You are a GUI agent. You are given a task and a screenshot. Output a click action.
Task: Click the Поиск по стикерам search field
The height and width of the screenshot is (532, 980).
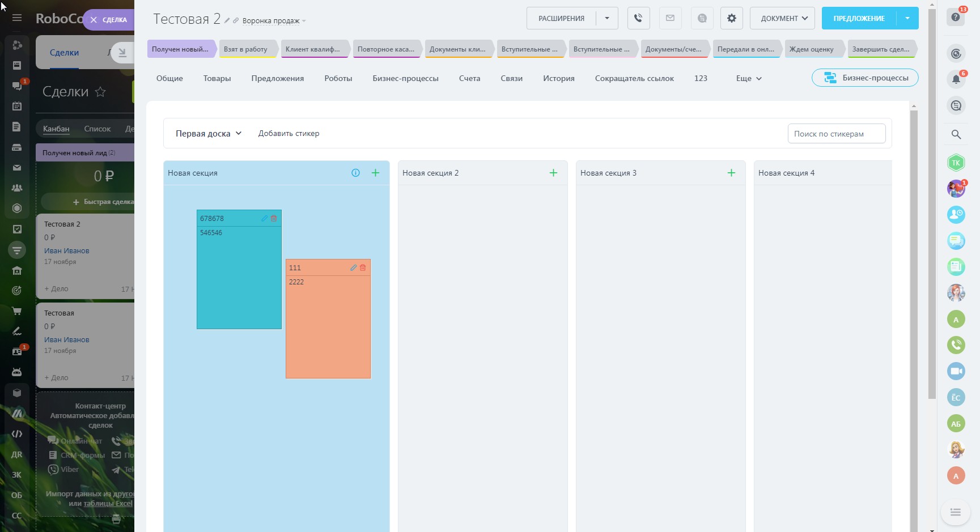tap(836, 134)
